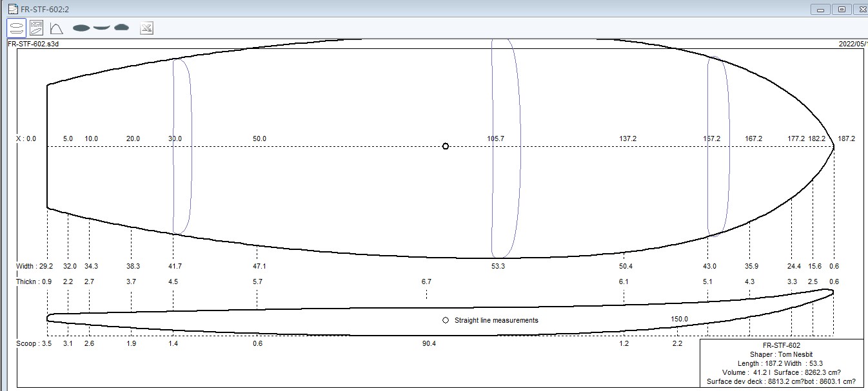Viewport: 868px width, 391px height.
Task: Select the cross-section slice at X 105.7
Action: pos(506,193)
